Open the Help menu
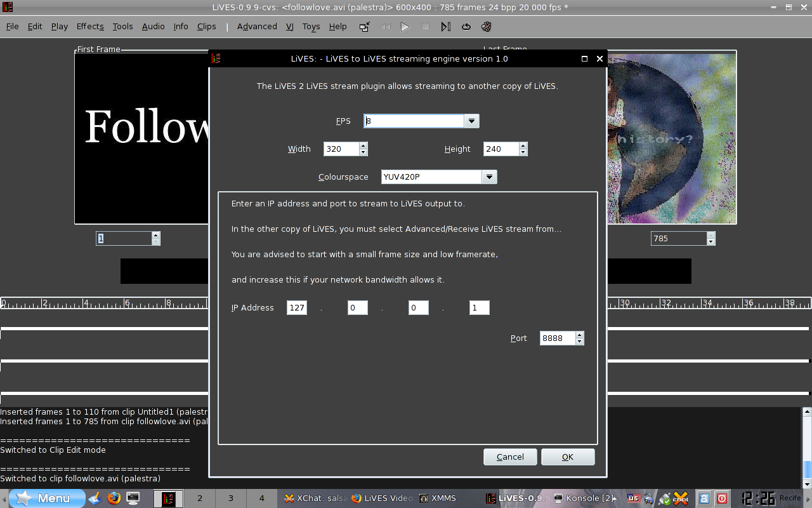812x508 pixels. pyautogui.click(x=337, y=27)
